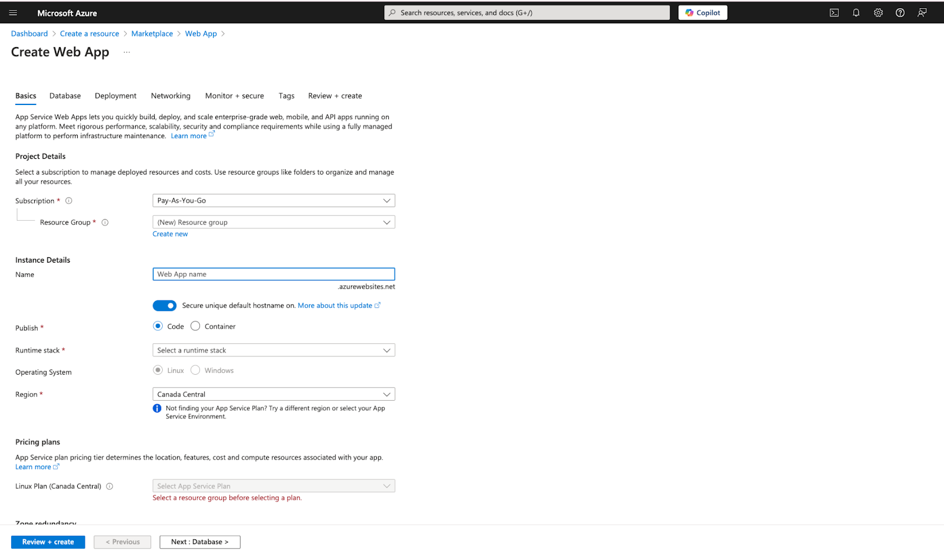Click the .azurewebsites.net suffix text
The height and width of the screenshot is (560, 944).
pyautogui.click(x=366, y=287)
